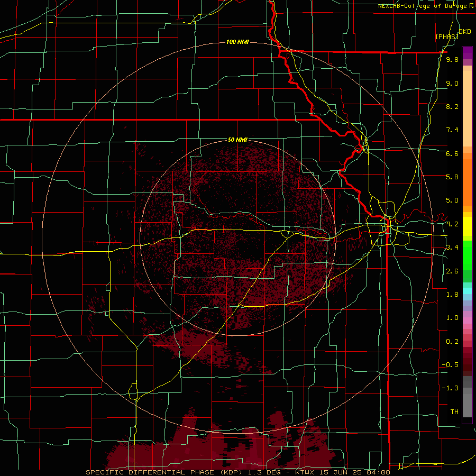Click the 9.8 value on color scale

[x=452, y=59]
